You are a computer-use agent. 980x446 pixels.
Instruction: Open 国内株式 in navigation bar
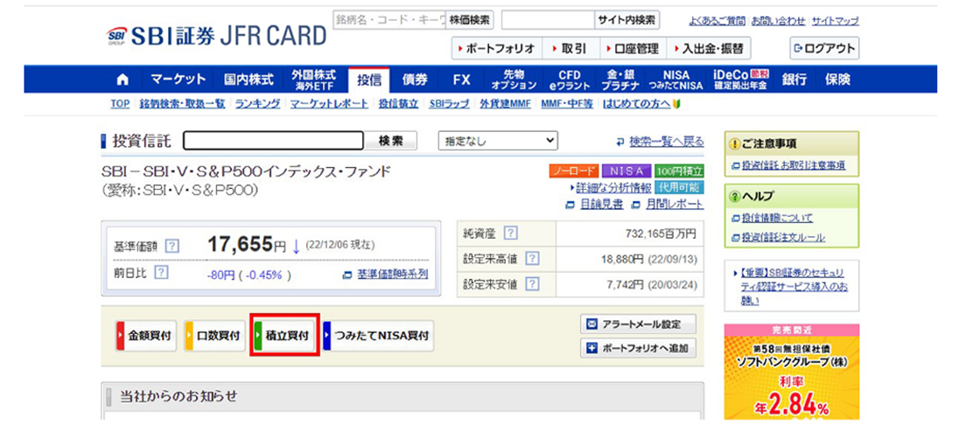(x=248, y=80)
